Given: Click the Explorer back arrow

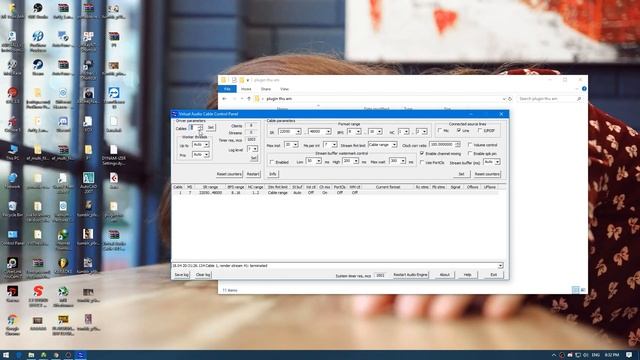Looking at the screenshot, I should tap(224, 99).
